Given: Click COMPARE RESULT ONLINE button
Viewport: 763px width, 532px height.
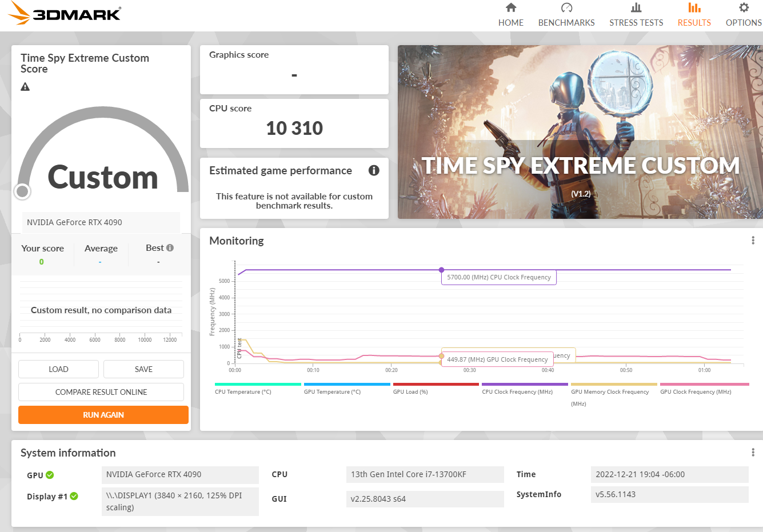Looking at the screenshot, I should (101, 392).
